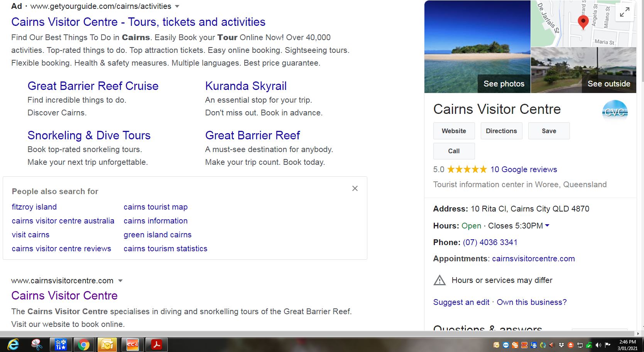Expand the dropdown arrow next to the ad URL
This screenshot has width=644, height=352.
(x=177, y=6)
